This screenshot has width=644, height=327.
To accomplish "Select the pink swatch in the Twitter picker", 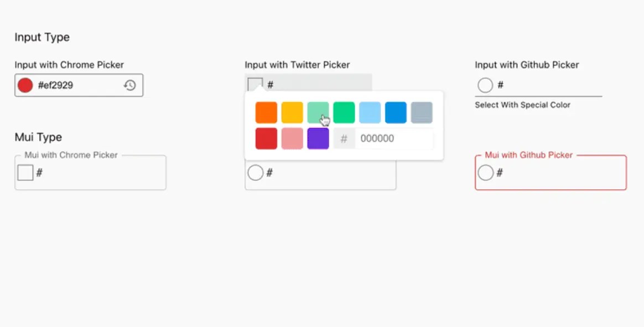I will pos(292,138).
